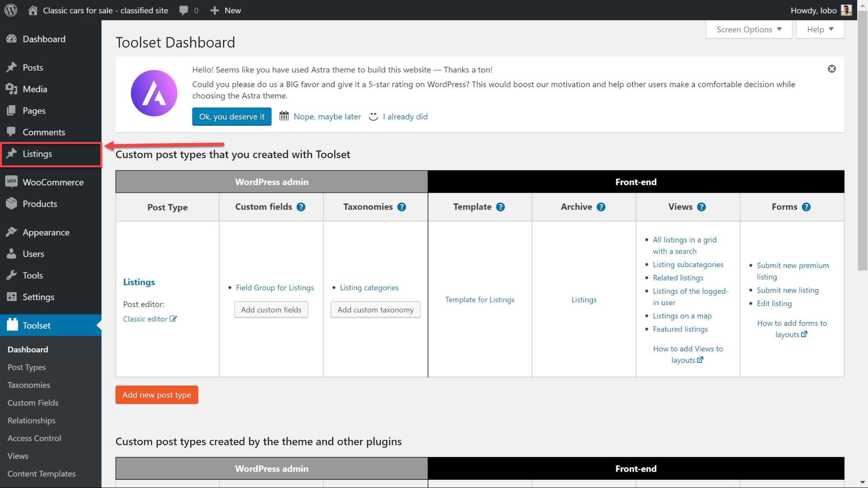Click the Ok, you deserve it button
The height and width of the screenshot is (488, 868).
[x=232, y=117]
